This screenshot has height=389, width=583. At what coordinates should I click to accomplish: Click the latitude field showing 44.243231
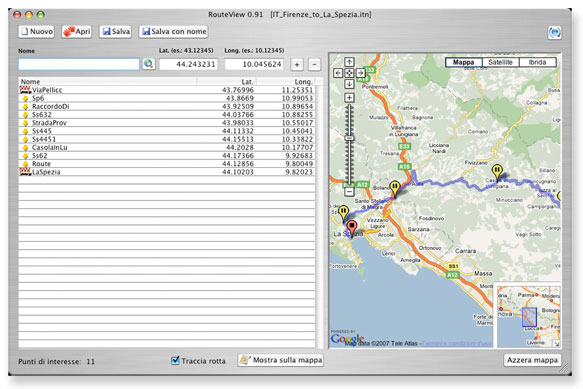tap(189, 64)
